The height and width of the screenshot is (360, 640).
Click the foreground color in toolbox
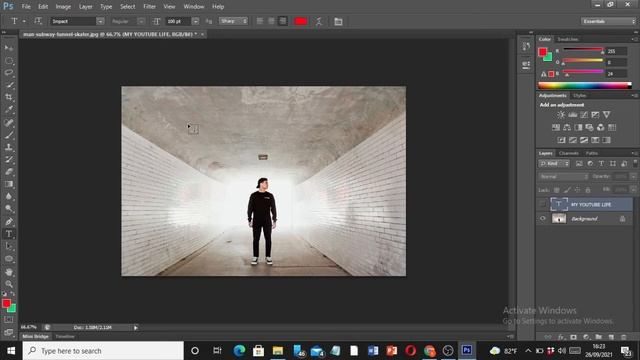pos(6,303)
